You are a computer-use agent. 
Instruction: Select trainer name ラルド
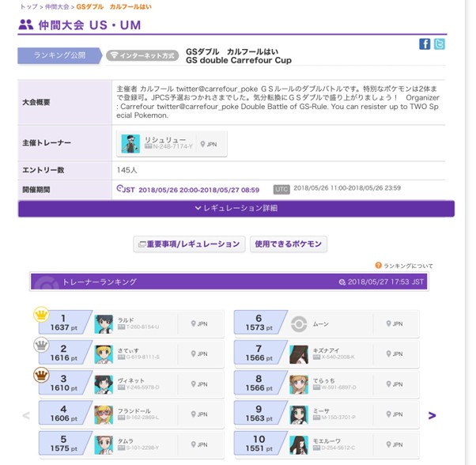point(126,320)
